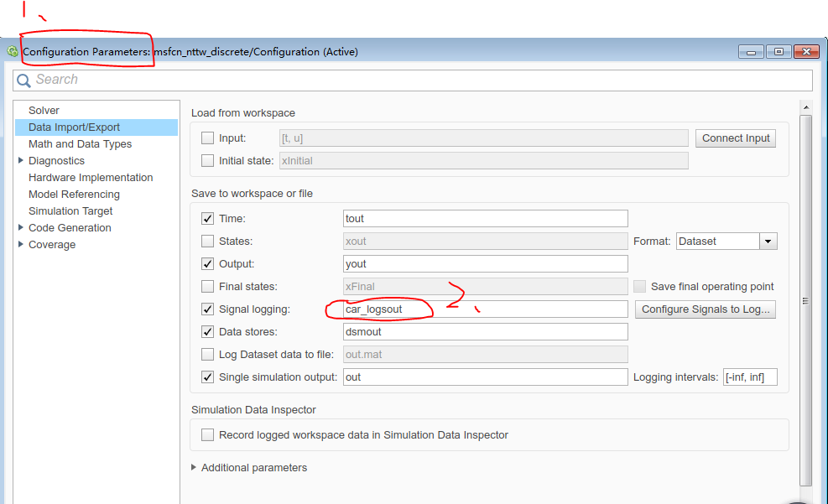Enable the States checkbox
This screenshot has height=504, width=828.
(x=208, y=242)
